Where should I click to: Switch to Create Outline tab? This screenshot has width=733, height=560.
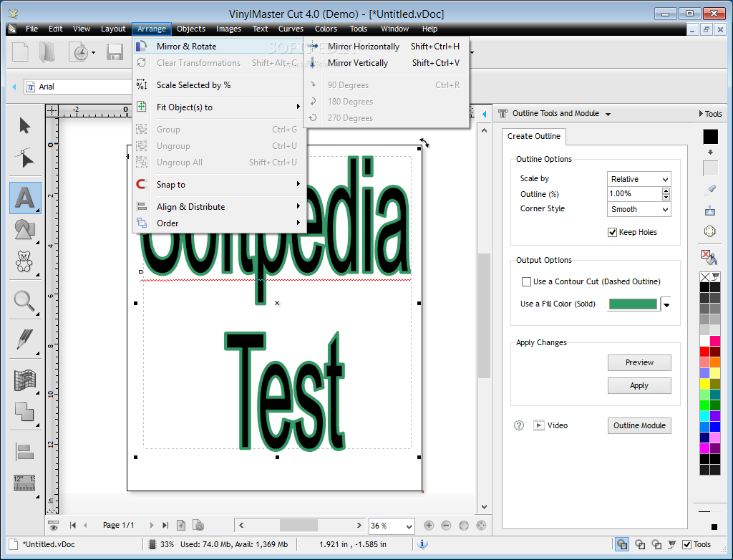click(534, 136)
